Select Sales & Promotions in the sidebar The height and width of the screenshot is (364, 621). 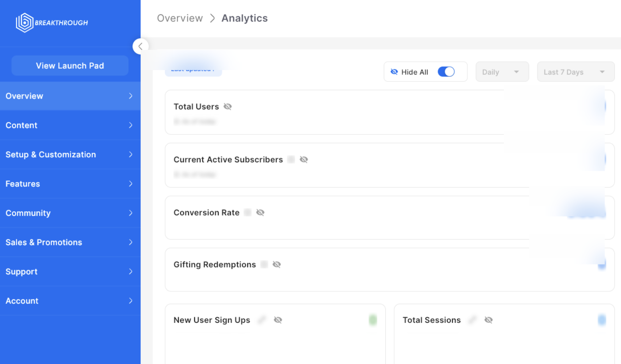(x=70, y=242)
